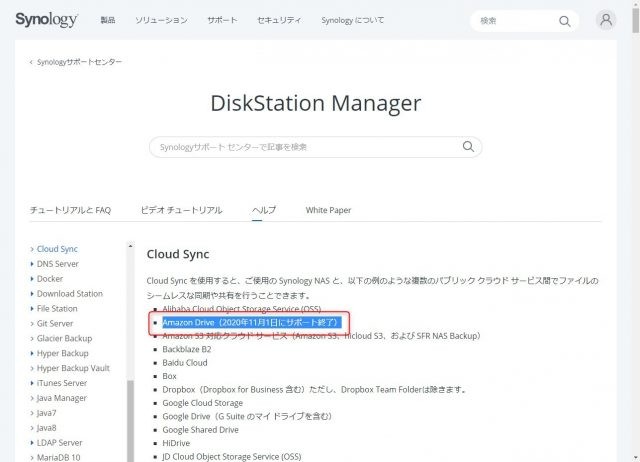
Task: Open the セキュリティ menu
Action: pos(279,20)
